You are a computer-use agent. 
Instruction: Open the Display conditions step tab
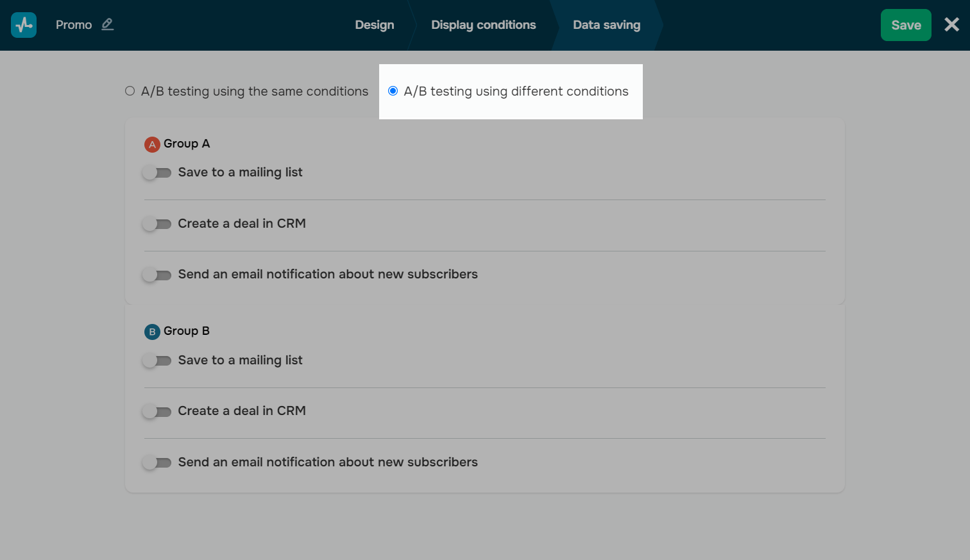[x=483, y=25]
